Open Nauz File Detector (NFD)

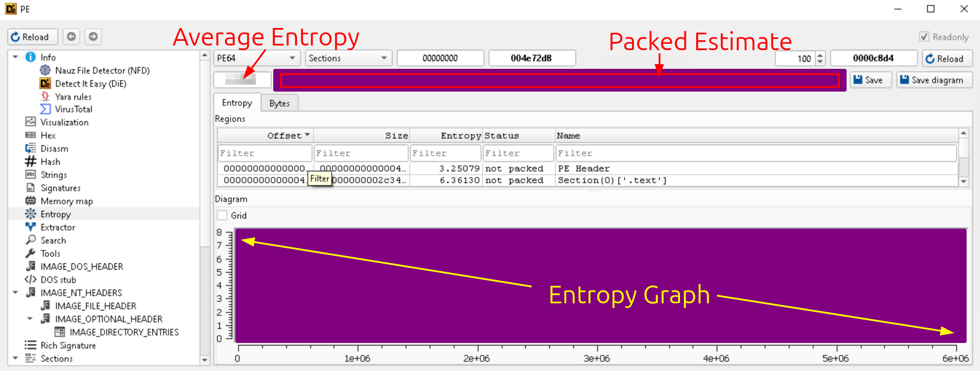[x=102, y=71]
